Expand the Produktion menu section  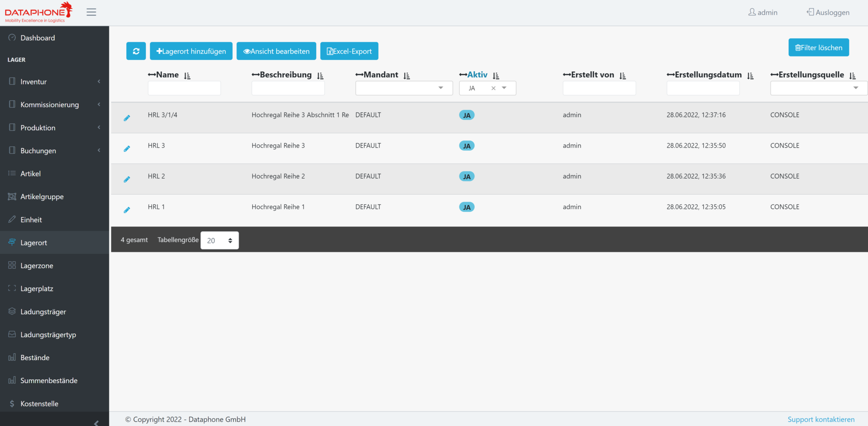click(x=38, y=127)
